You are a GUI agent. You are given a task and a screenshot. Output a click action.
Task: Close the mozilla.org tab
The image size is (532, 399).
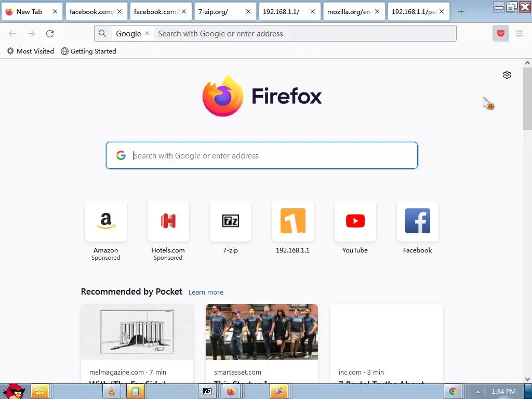(377, 11)
